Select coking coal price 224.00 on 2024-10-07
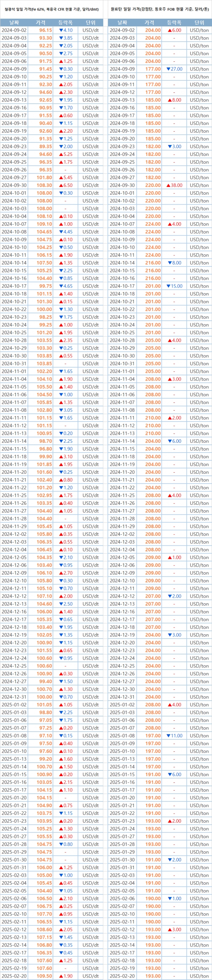The height and width of the screenshot is (980, 212). click(153, 224)
